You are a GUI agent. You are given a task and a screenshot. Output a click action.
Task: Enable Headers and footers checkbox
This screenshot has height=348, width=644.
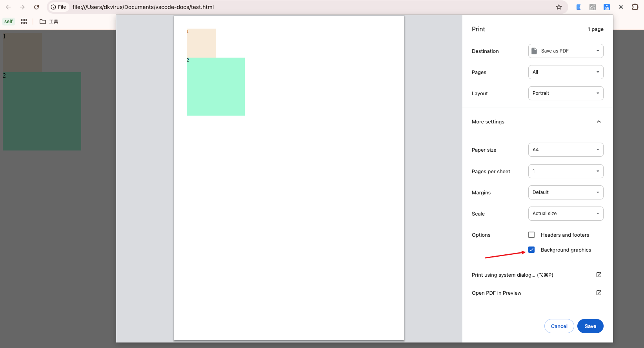click(x=531, y=235)
